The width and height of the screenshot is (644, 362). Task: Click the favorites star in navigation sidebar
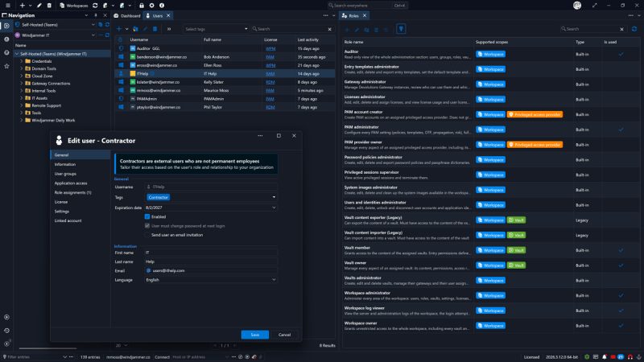pyautogui.click(x=6, y=66)
